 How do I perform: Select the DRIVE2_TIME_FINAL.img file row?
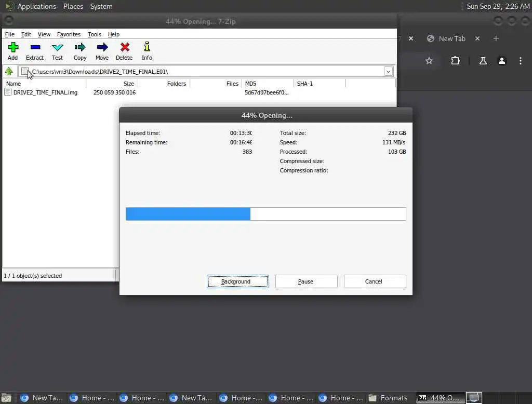pyautogui.click(x=199, y=92)
